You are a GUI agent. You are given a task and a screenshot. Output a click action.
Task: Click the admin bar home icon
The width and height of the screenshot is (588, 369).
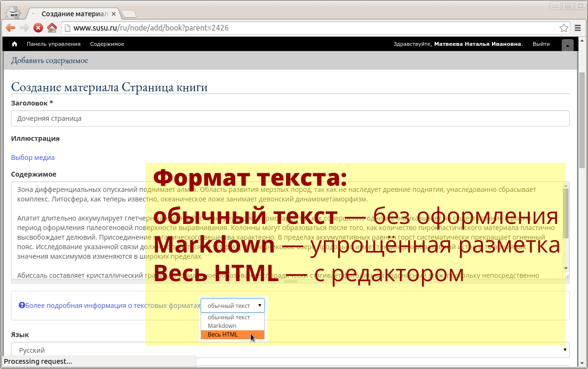[x=15, y=44]
